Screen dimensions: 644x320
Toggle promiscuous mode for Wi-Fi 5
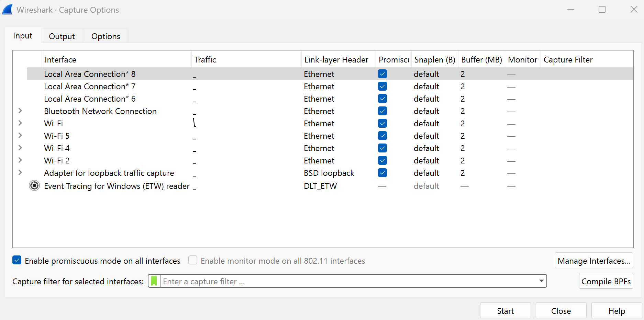point(382,136)
